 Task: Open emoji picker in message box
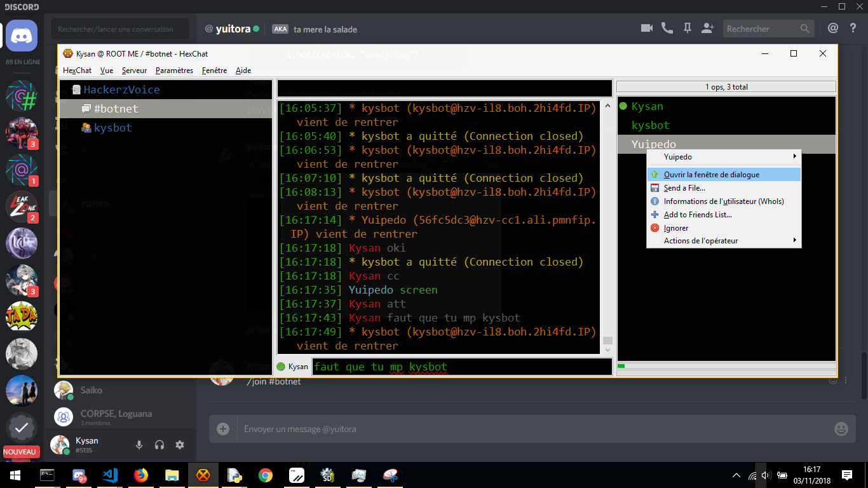pos(841,429)
